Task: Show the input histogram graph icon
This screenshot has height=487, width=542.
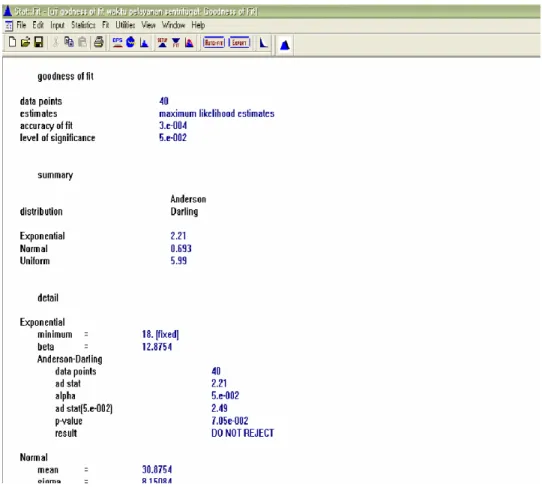Action: 144,43
